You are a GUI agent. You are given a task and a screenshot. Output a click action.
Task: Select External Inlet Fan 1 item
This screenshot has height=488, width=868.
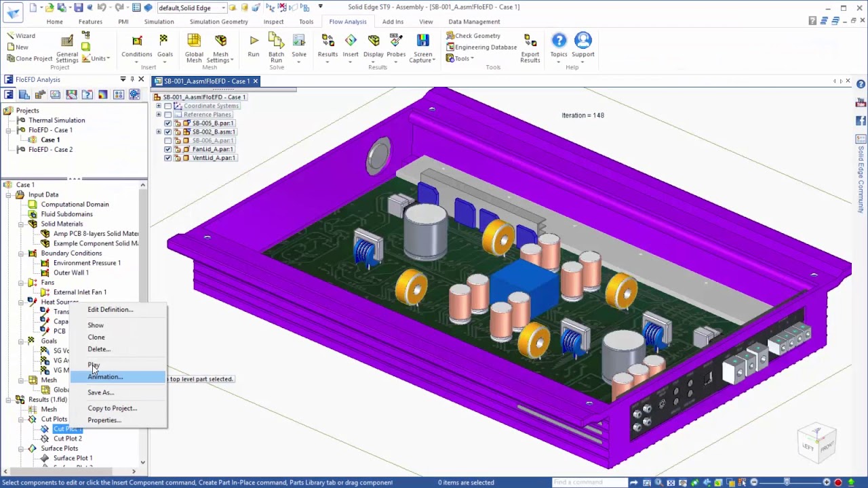pos(80,292)
